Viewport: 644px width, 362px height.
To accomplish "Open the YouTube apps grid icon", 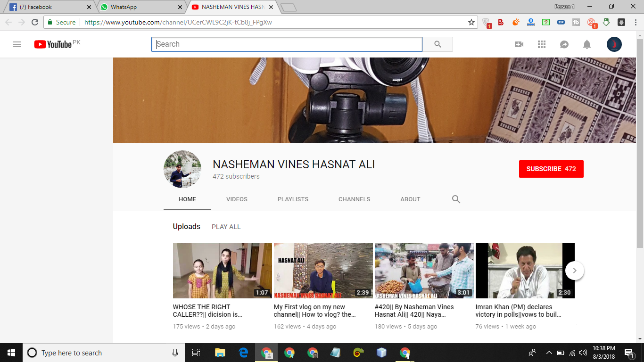I will 542,44.
